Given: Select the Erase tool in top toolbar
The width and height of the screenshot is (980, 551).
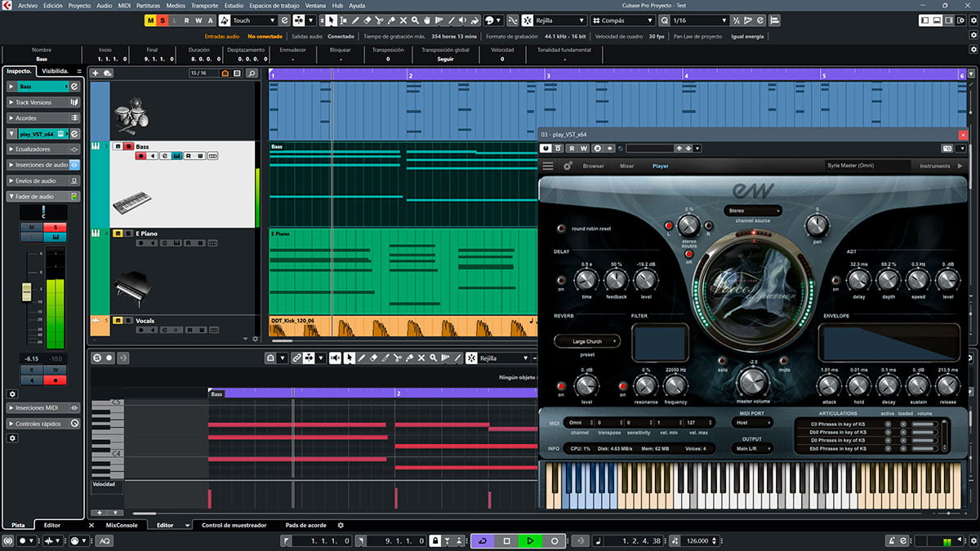Looking at the screenshot, I should click(367, 20).
